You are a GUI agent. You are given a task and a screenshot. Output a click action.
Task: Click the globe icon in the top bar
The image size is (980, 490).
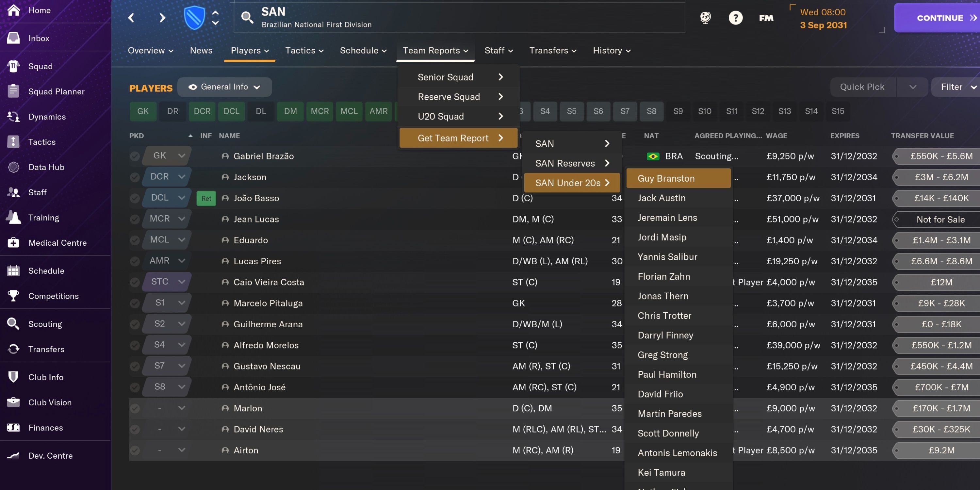(705, 18)
